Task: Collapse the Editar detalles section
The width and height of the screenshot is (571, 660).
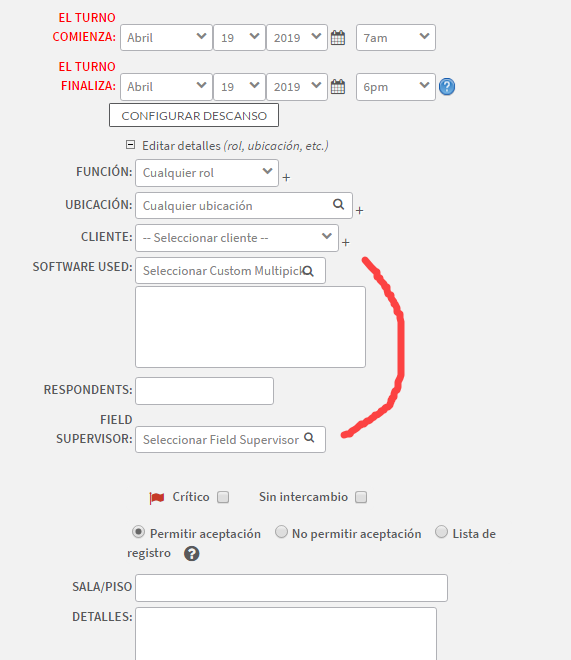Action: point(130,145)
